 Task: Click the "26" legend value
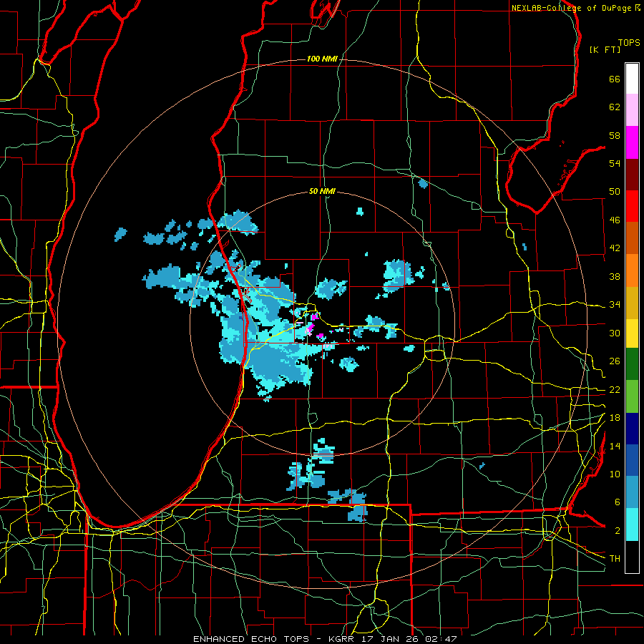(x=615, y=361)
